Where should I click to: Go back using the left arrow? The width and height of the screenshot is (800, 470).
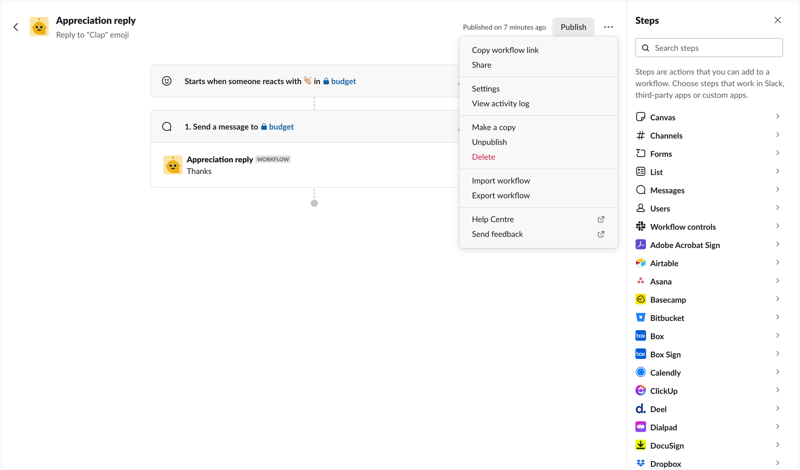click(x=16, y=27)
